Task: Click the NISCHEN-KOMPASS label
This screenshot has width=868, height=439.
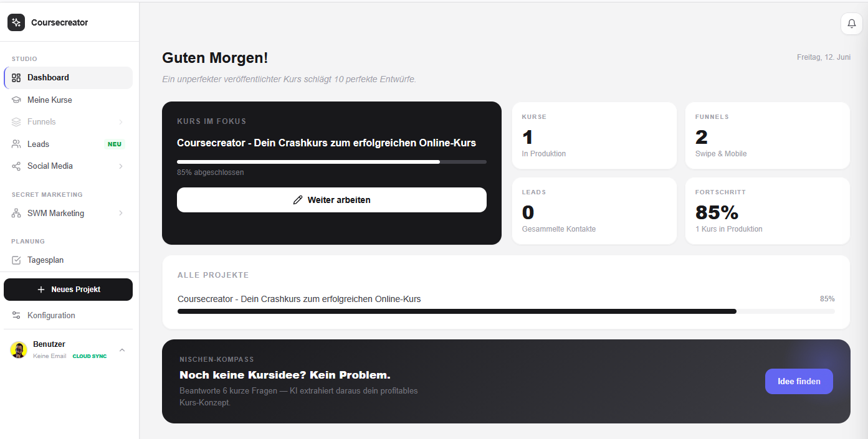Action: point(217,359)
